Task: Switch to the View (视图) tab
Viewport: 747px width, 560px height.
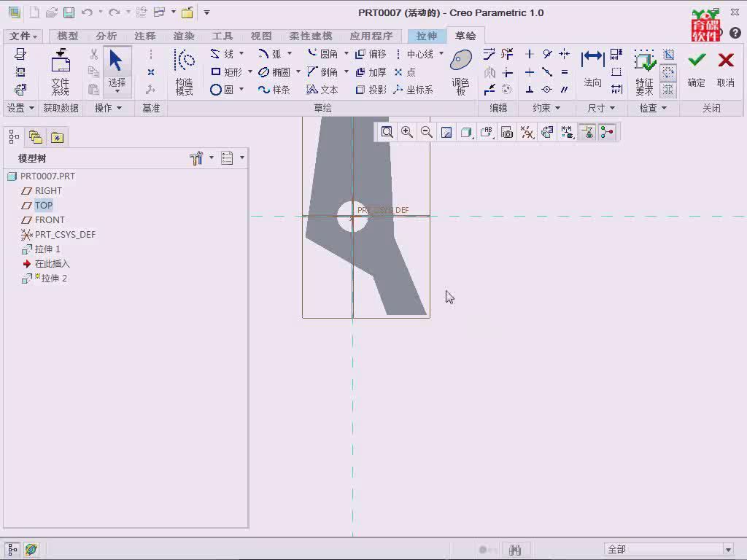Action: pyautogui.click(x=261, y=36)
